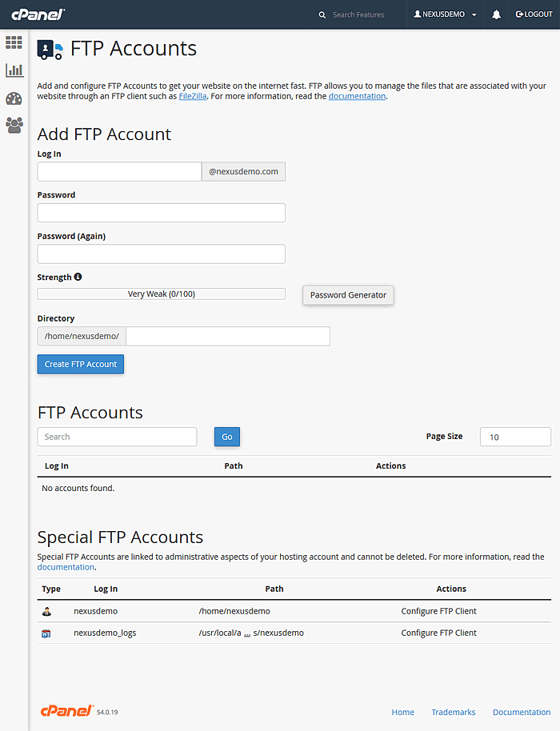
Task: Click the Log In username field
Action: 119,172
